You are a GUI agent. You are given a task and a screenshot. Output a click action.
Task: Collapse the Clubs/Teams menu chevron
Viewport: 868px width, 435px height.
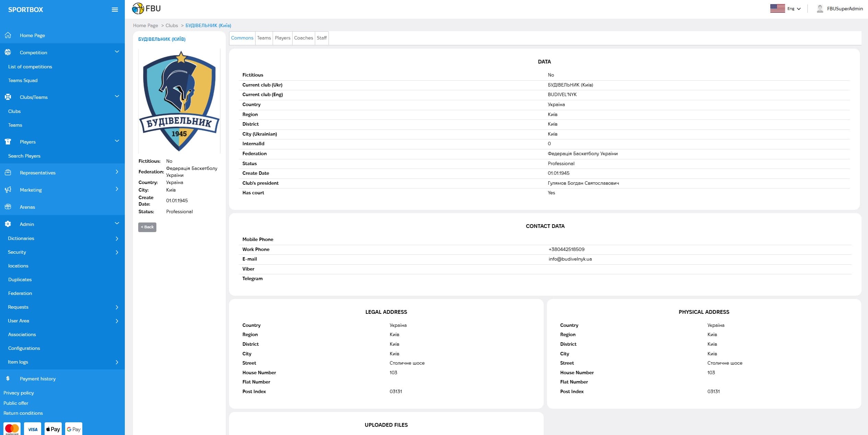pyautogui.click(x=117, y=96)
